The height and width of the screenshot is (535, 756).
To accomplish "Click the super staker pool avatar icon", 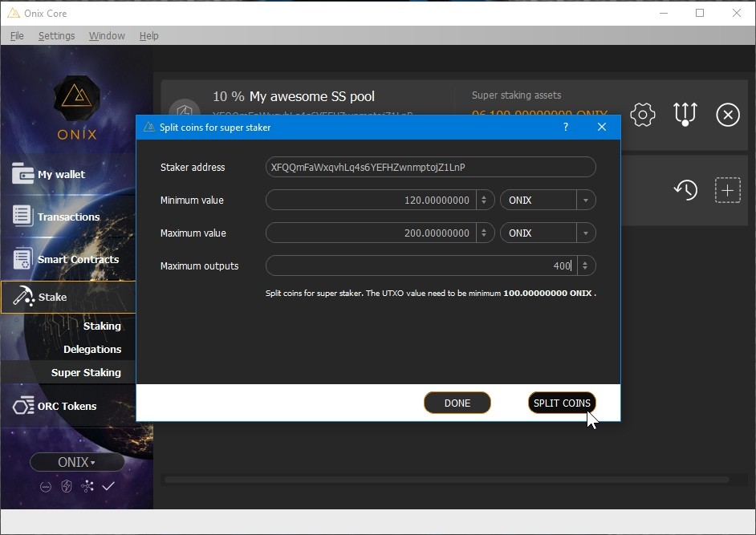I will pos(185,108).
